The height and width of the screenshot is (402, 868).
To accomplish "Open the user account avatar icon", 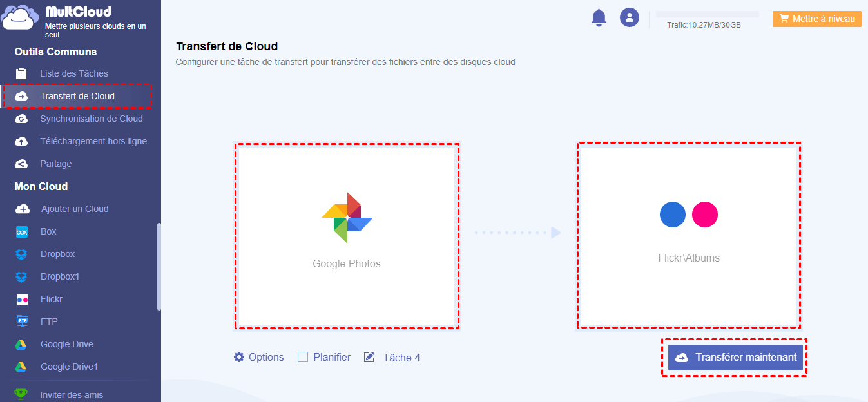I will click(629, 17).
